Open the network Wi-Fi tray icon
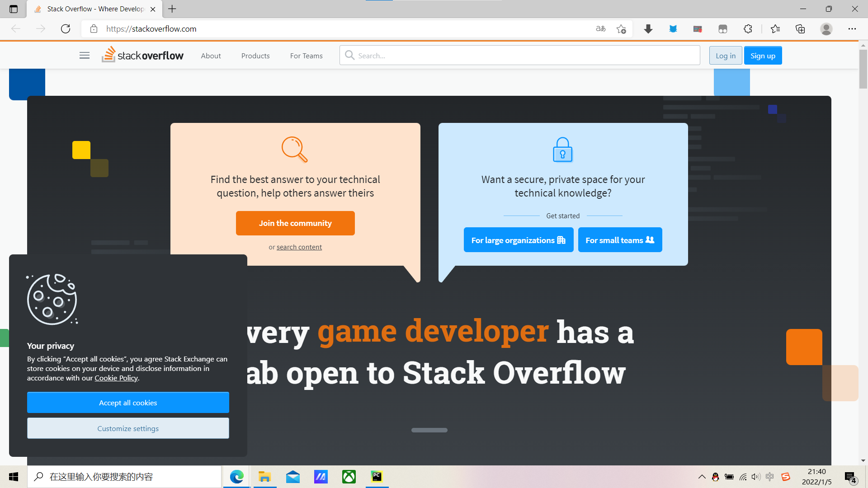This screenshot has width=868, height=488. click(x=743, y=477)
